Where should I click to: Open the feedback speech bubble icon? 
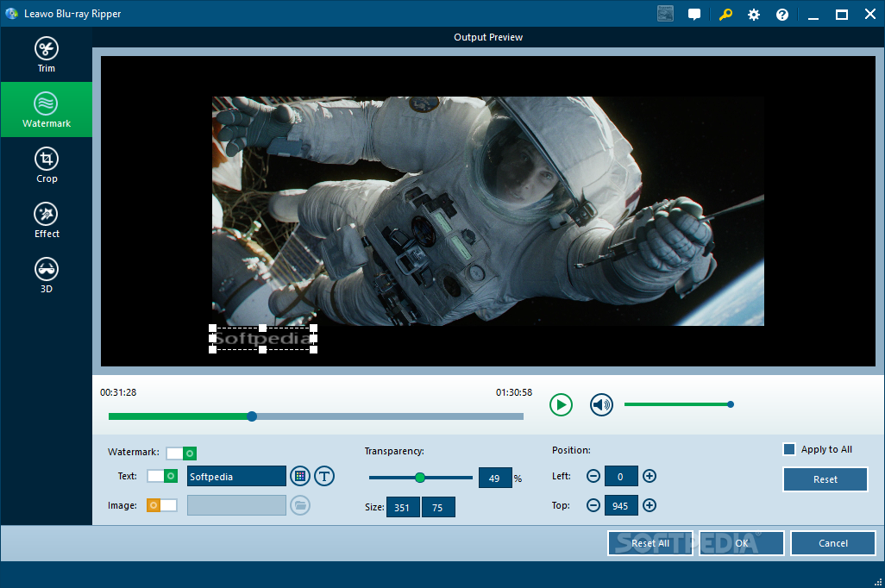694,15
